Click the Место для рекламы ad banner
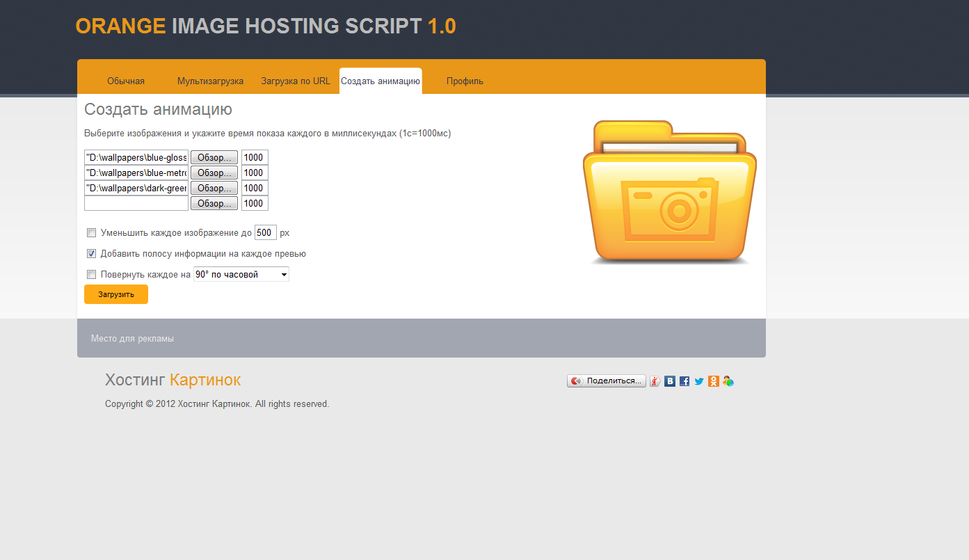The width and height of the screenshot is (969, 560). (422, 338)
